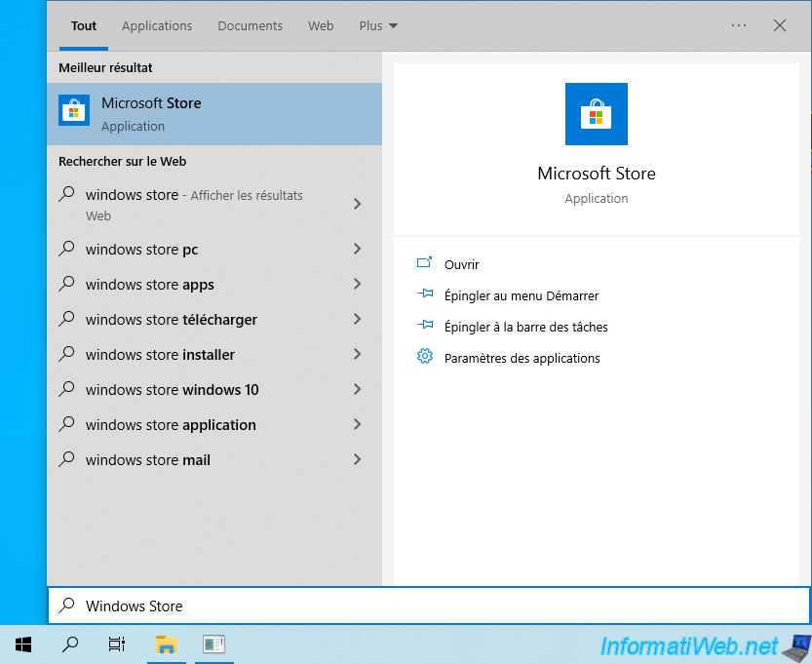
Task: Click the 'Windows Store' search input field
Action: pos(429,605)
